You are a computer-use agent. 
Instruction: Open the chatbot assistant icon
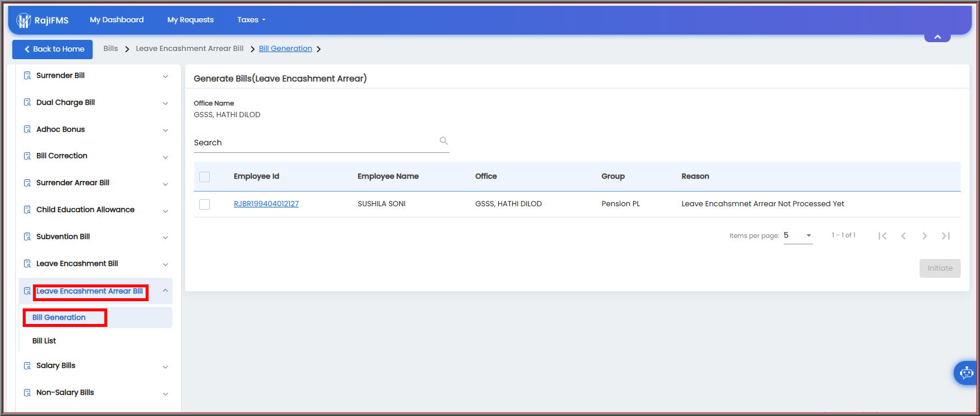tap(966, 373)
